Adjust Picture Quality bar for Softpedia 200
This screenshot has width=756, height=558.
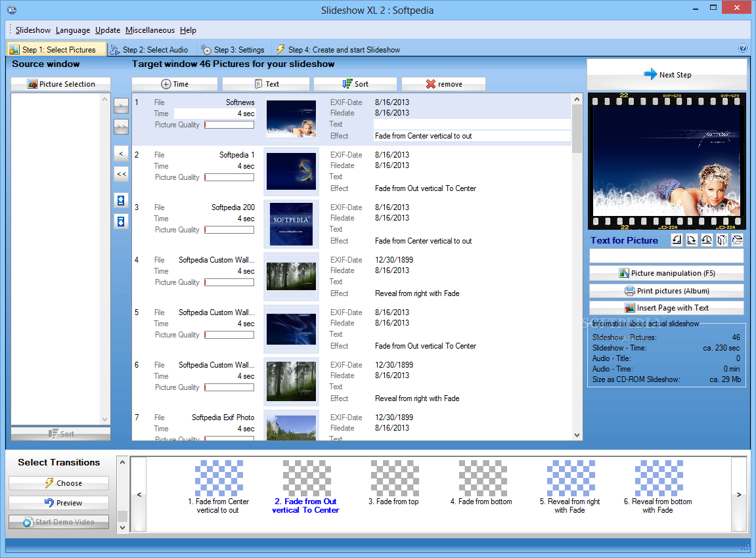(229, 230)
